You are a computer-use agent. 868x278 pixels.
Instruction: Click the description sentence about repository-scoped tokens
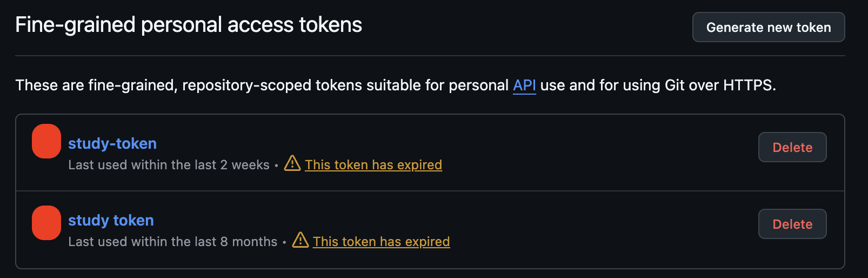click(396, 85)
